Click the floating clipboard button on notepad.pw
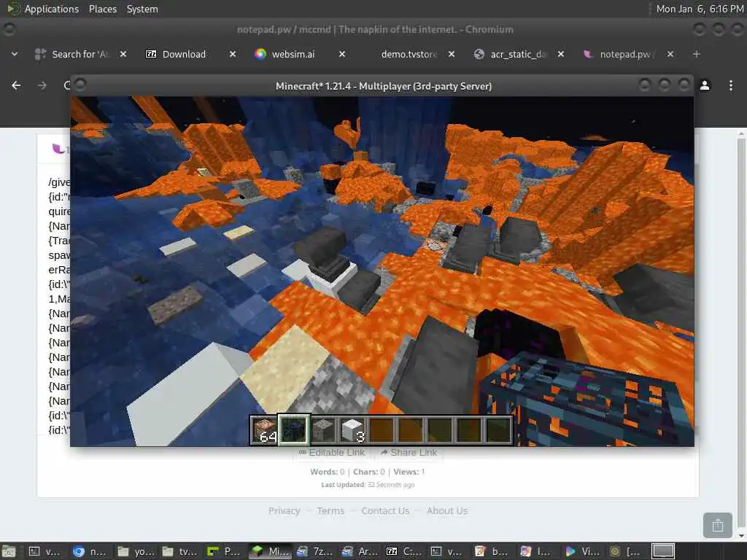 coord(718,525)
